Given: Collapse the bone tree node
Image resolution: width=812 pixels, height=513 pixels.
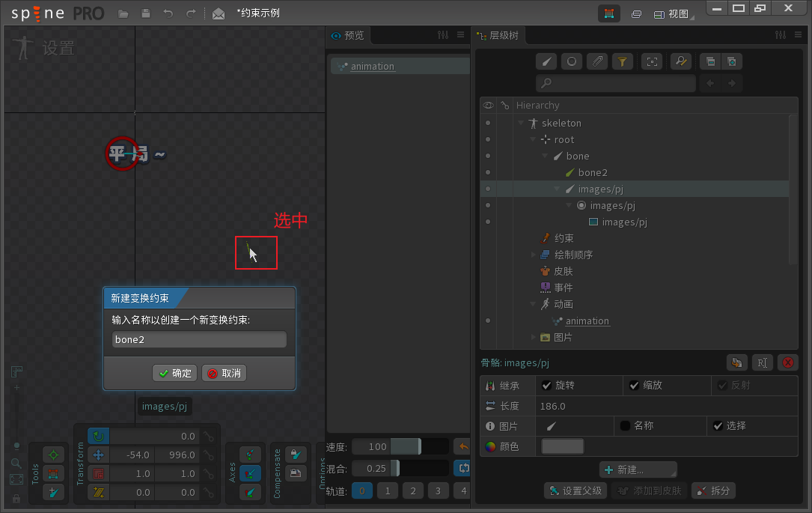Looking at the screenshot, I should click(x=545, y=156).
